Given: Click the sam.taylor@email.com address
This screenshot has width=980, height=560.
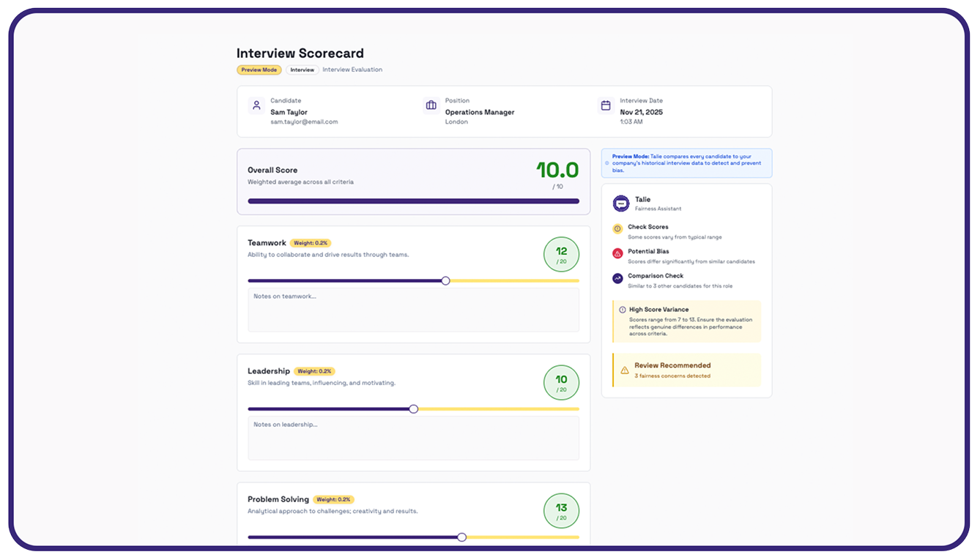Looking at the screenshot, I should [304, 122].
